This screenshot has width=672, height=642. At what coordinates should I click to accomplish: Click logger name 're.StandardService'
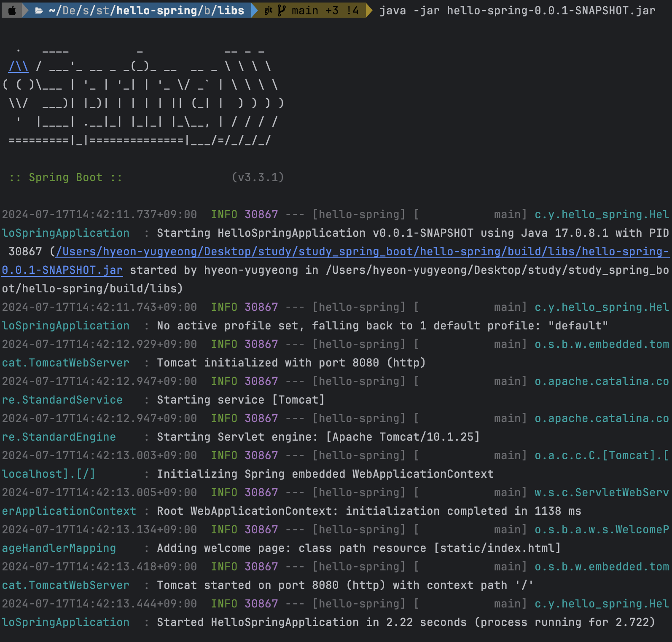point(62,400)
